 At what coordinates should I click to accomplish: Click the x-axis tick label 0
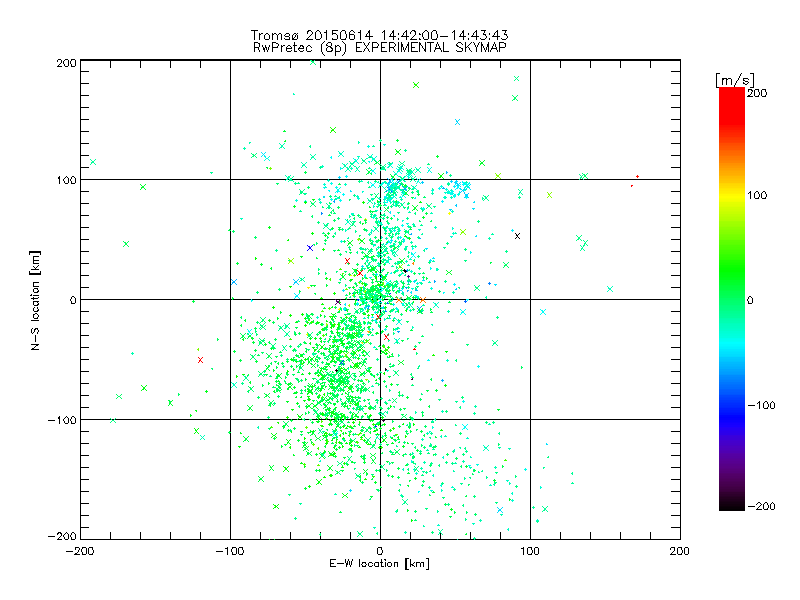(x=380, y=551)
